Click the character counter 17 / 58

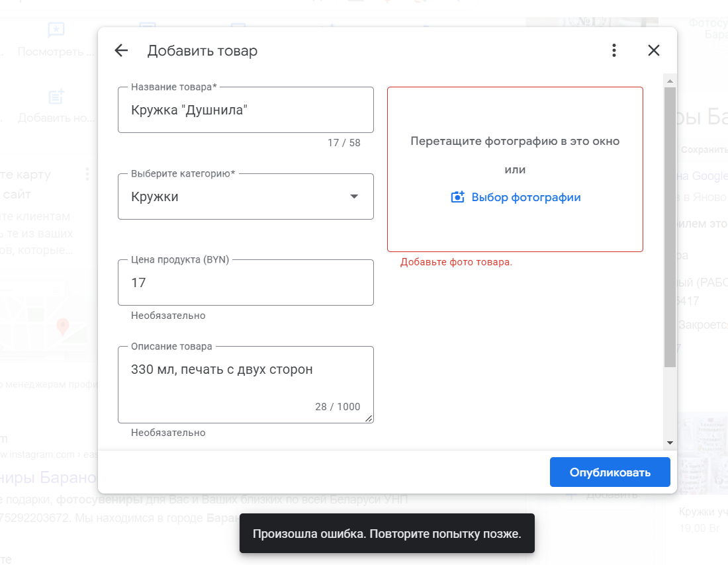click(x=343, y=143)
